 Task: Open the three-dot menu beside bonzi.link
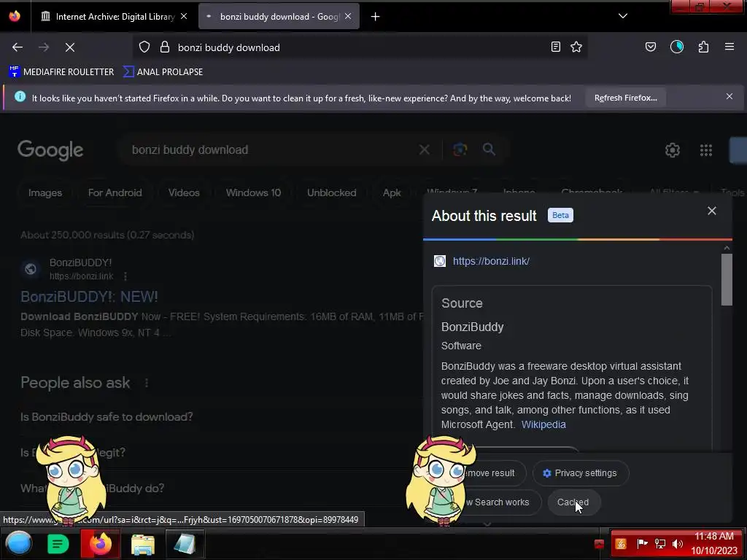[125, 276]
